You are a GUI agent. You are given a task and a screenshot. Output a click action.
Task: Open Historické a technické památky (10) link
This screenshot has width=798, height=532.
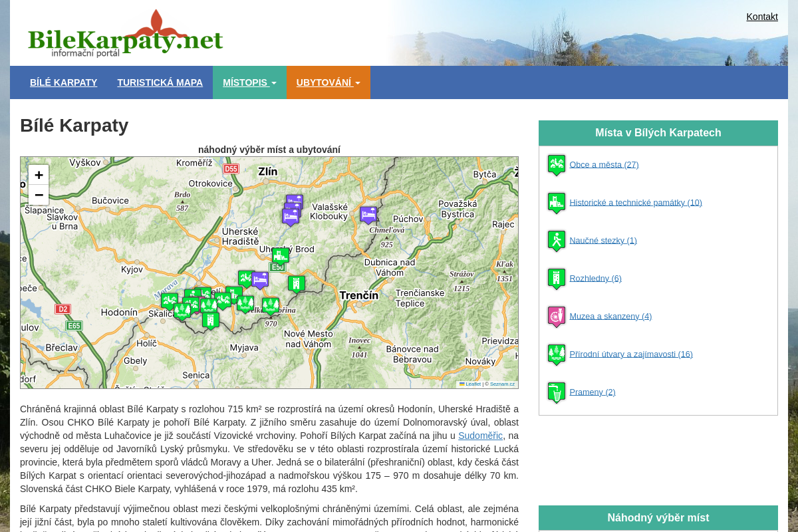[636, 202]
